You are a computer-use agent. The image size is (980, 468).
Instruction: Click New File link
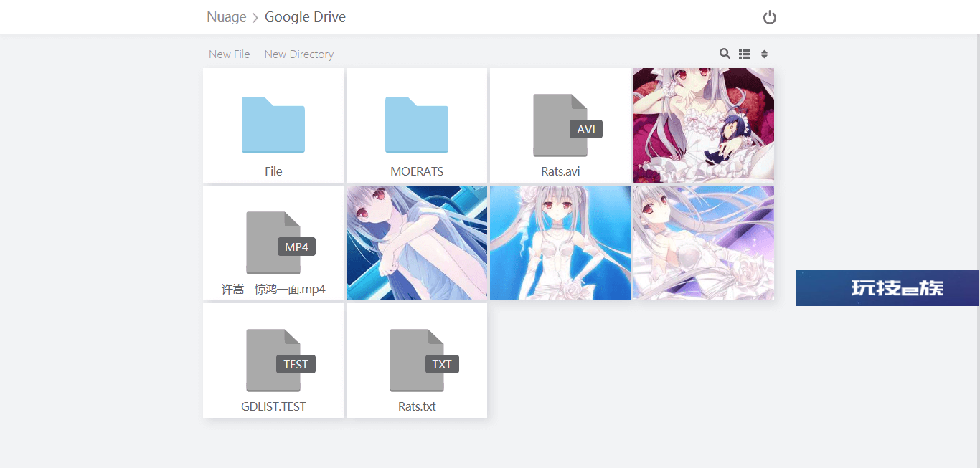point(230,54)
